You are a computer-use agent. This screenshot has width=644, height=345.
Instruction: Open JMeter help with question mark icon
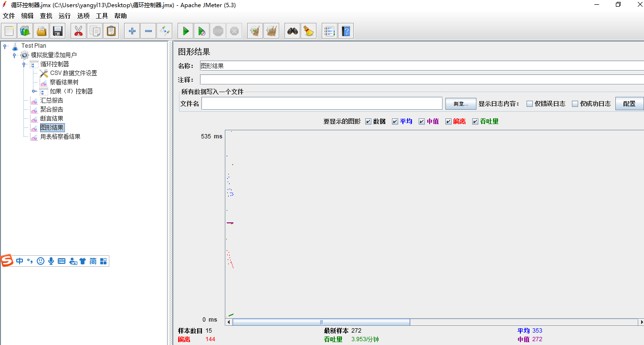coord(346,31)
